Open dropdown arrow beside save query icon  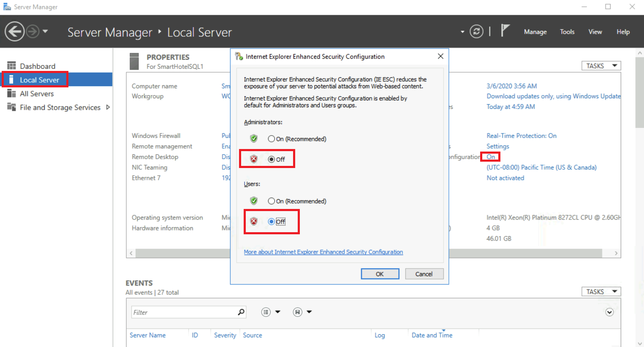[x=309, y=312]
